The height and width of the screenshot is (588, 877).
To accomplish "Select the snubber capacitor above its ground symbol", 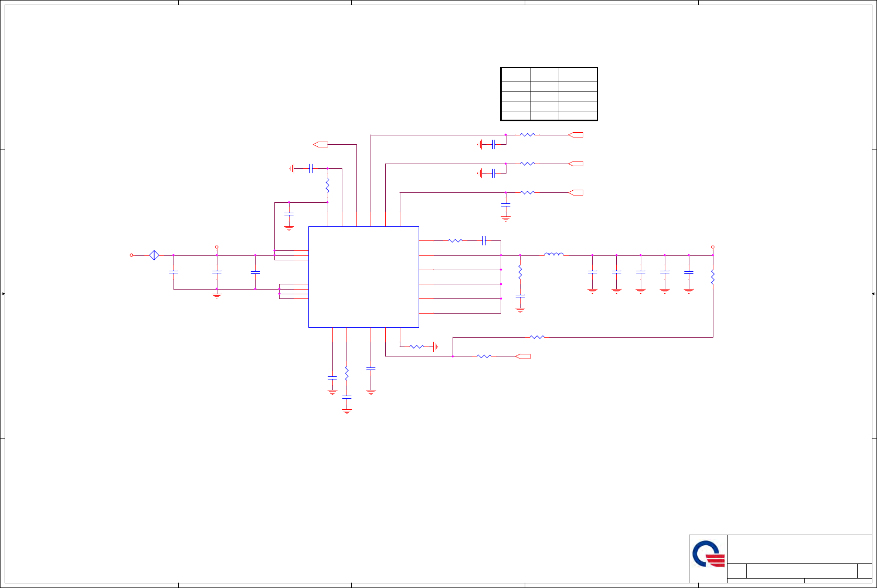I will [520, 296].
